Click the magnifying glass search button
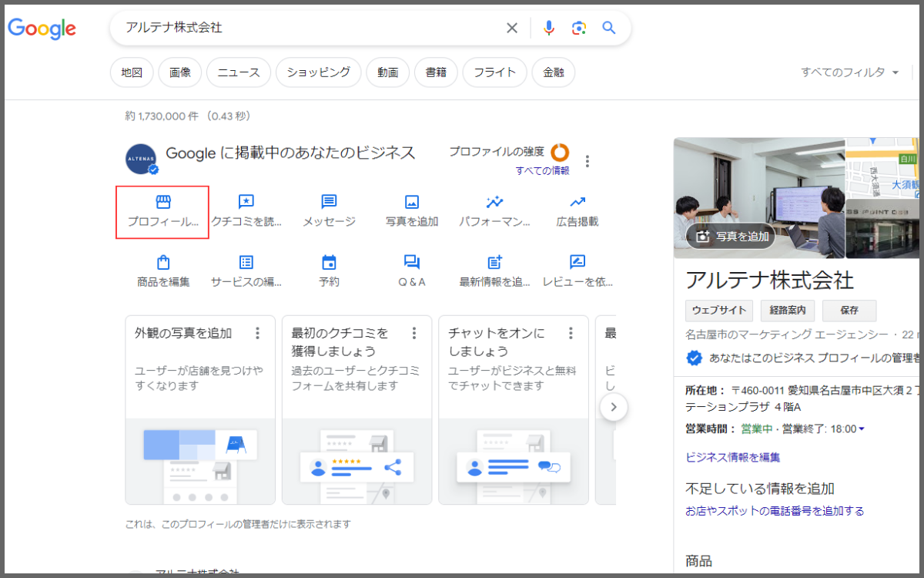 pyautogui.click(x=609, y=29)
